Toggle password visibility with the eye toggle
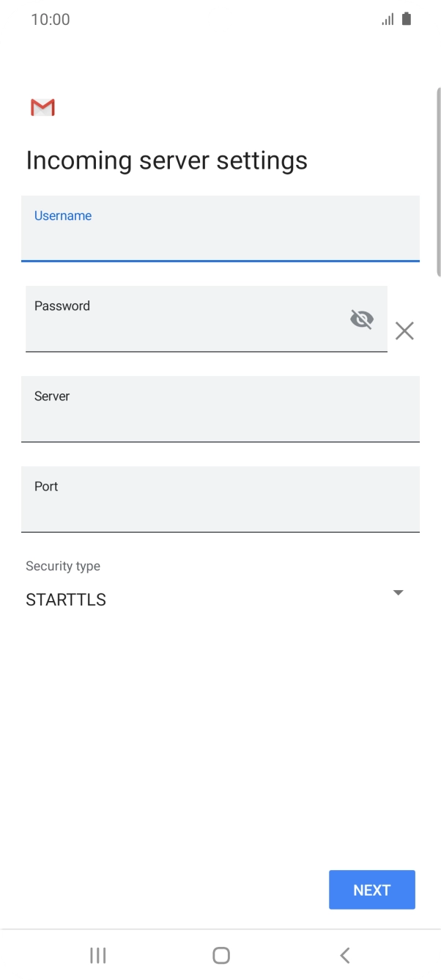 [x=362, y=319]
